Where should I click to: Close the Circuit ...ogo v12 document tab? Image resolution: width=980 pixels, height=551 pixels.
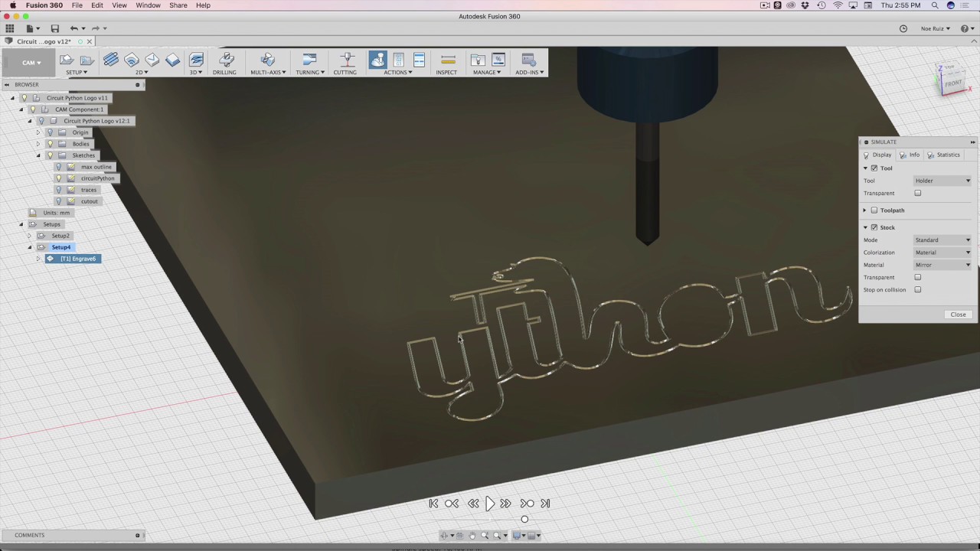[x=90, y=41]
